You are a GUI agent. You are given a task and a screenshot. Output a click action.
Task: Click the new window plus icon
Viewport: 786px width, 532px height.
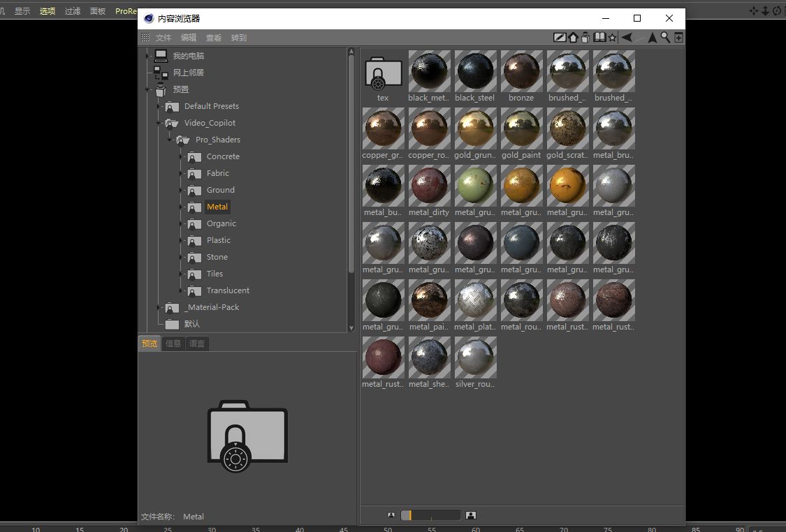(x=678, y=38)
